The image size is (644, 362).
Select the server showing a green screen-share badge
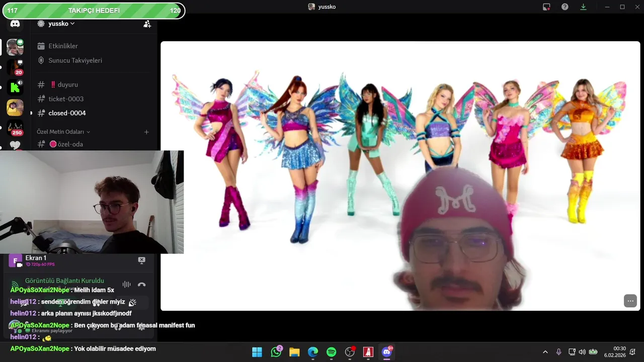coord(15,47)
